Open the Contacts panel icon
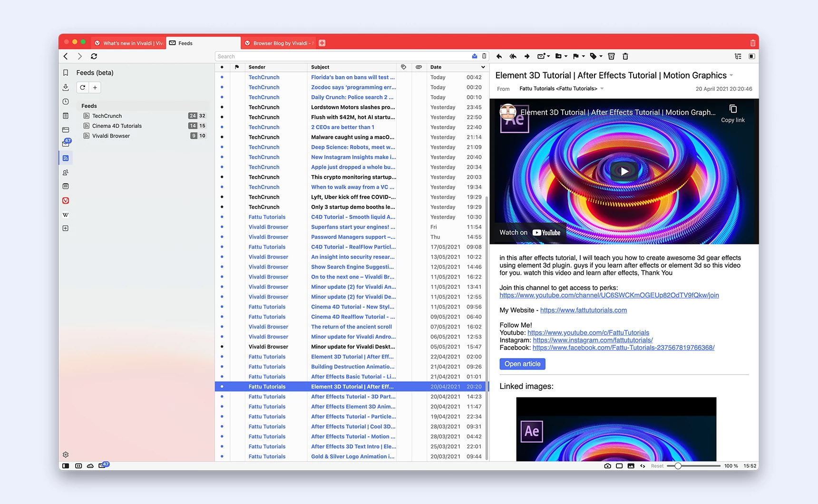This screenshot has height=504, width=818. pyautogui.click(x=66, y=173)
